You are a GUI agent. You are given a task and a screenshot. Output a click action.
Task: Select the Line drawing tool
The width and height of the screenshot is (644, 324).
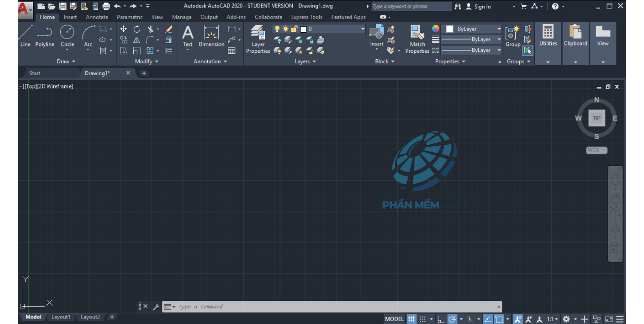[25, 36]
